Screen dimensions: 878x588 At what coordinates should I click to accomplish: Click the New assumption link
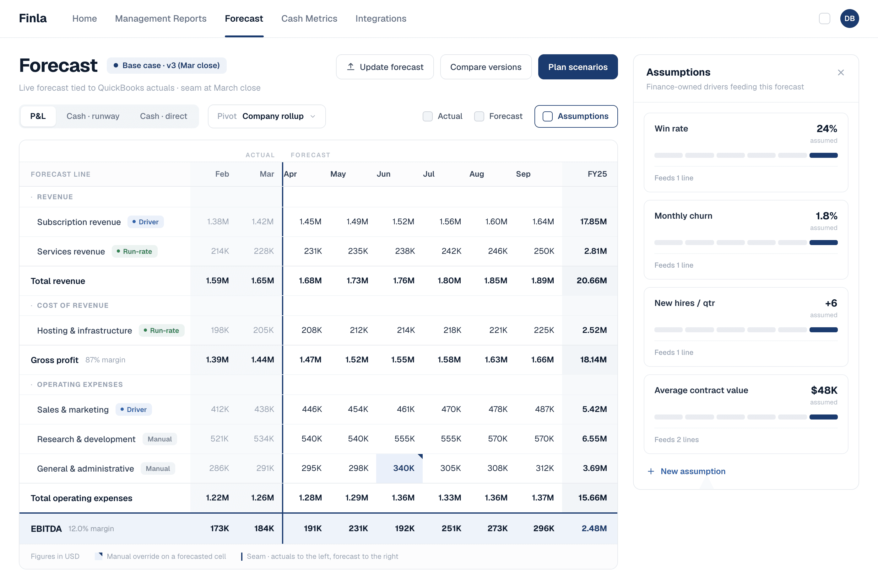[693, 471]
